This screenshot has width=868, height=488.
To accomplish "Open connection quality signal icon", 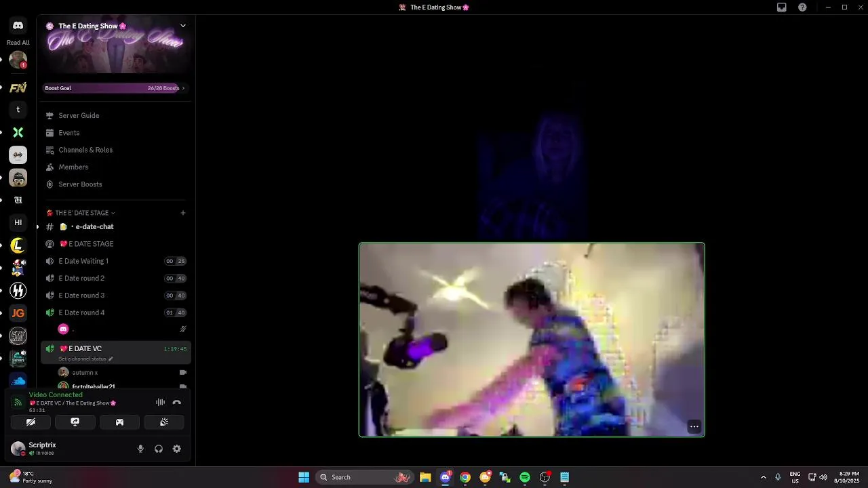I will (18, 403).
